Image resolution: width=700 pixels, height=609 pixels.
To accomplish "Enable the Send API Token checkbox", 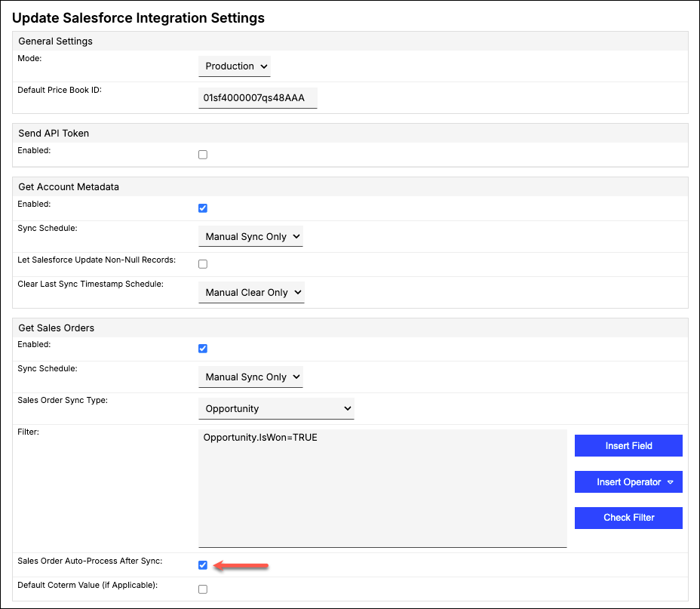I will 203,155.
